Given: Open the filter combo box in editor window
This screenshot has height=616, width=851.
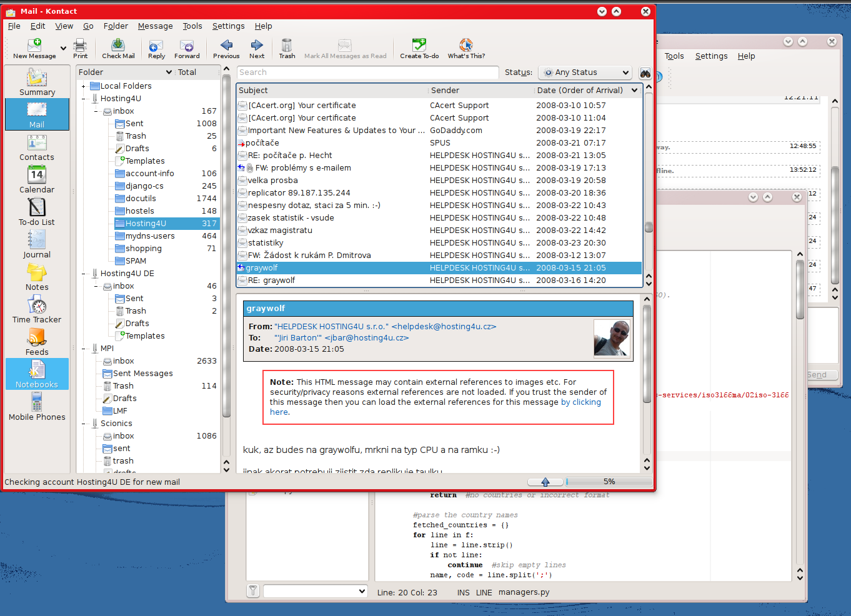Looking at the screenshot, I should pos(316,591).
